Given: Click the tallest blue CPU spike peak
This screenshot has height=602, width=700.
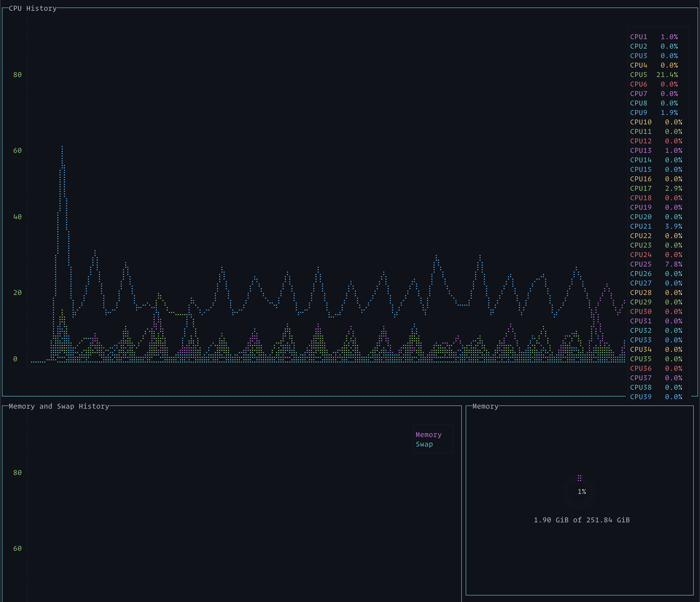Looking at the screenshot, I should (x=62, y=147).
